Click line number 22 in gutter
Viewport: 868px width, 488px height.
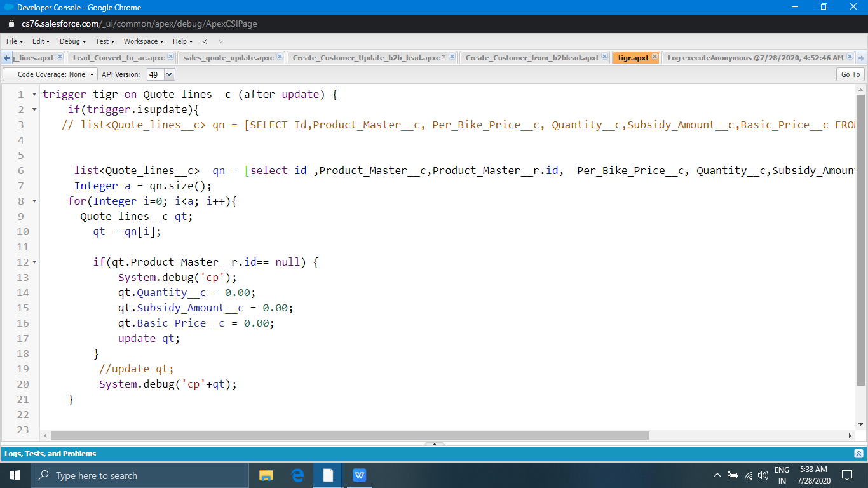pyautogui.click(x=23, y=415)
